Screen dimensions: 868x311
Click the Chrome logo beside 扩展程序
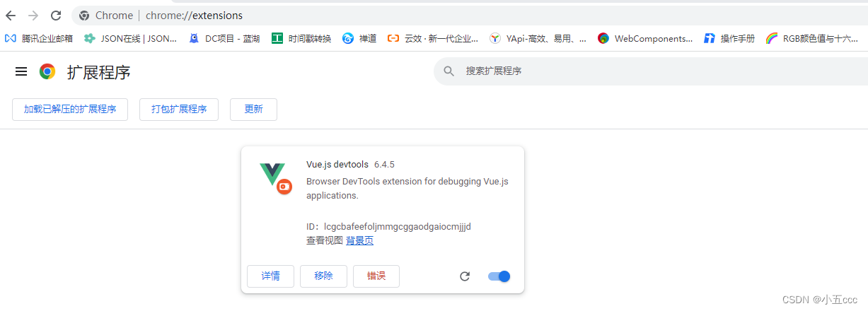point(47,71)
